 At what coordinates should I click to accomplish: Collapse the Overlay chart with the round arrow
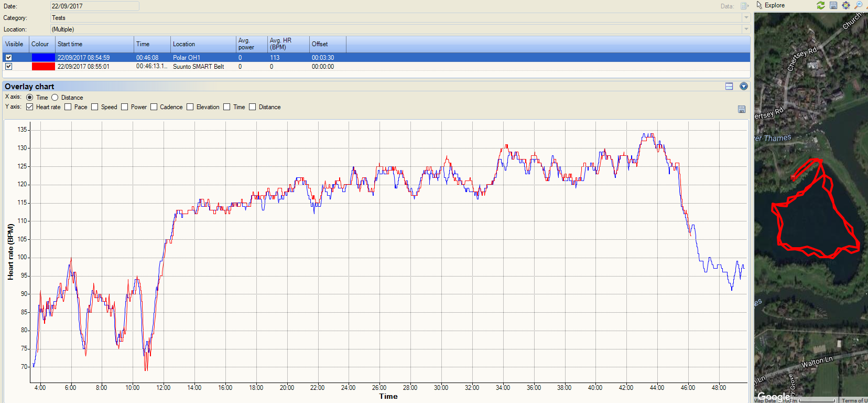pos(744,86)
